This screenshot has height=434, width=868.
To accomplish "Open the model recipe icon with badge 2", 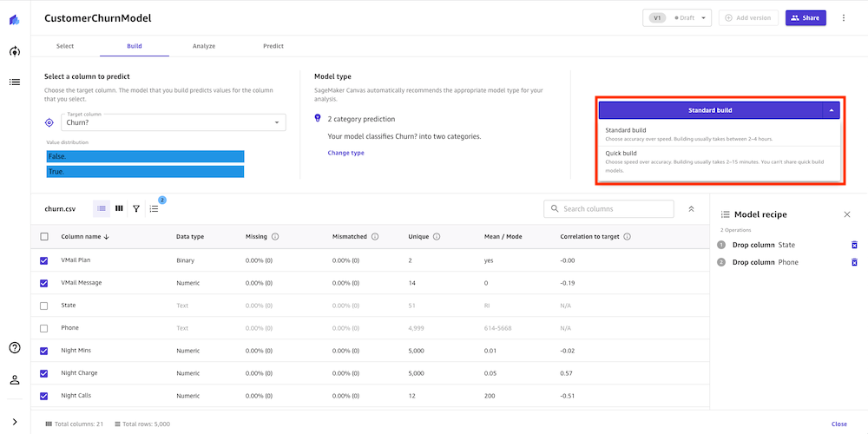I will (155, 208).
